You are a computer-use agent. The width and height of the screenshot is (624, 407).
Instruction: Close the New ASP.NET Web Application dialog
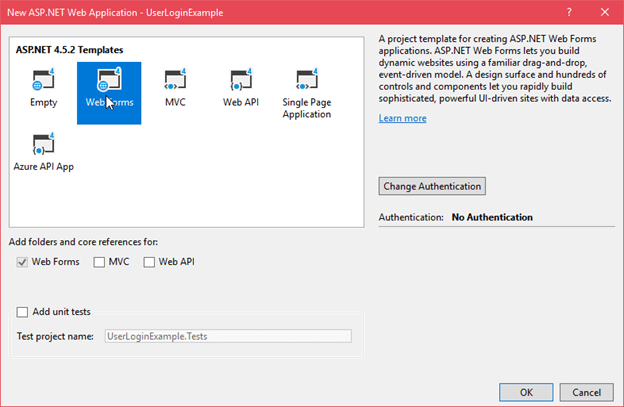604,13
